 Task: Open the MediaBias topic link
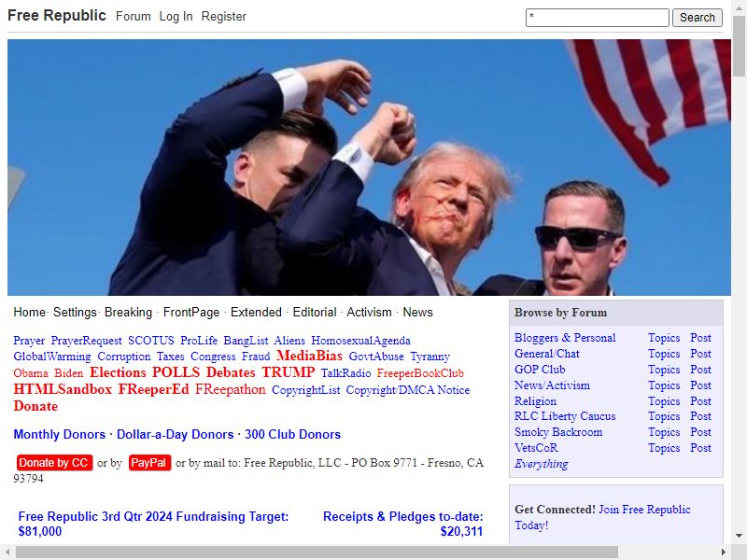pyautogui.click(x=309, y=356)
